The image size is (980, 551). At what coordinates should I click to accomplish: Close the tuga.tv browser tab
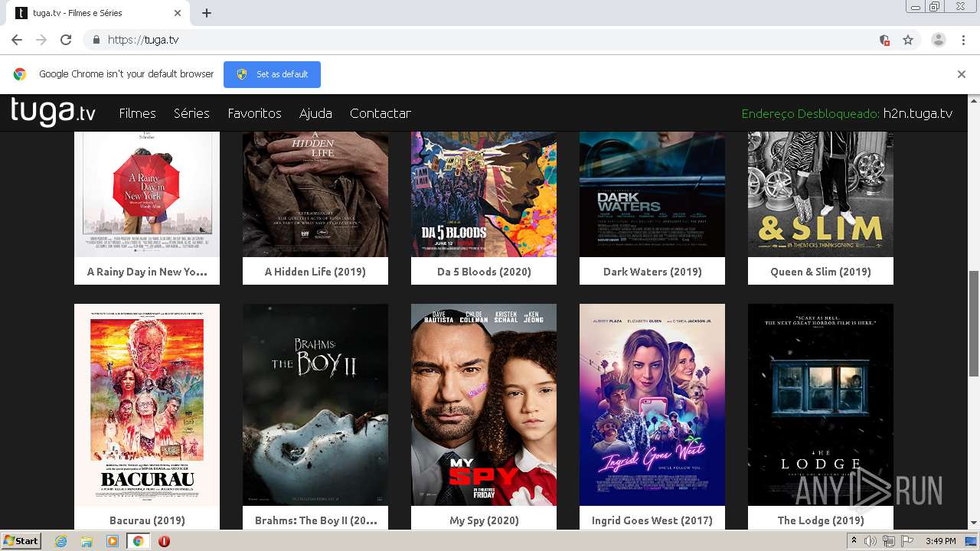tap(178, 13)
